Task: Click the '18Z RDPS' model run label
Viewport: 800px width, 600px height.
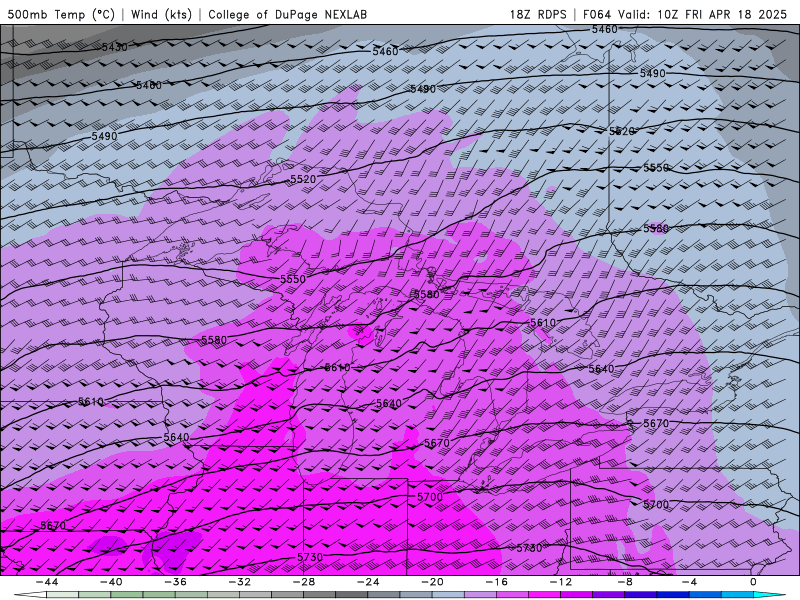Action: click(538, 15)
